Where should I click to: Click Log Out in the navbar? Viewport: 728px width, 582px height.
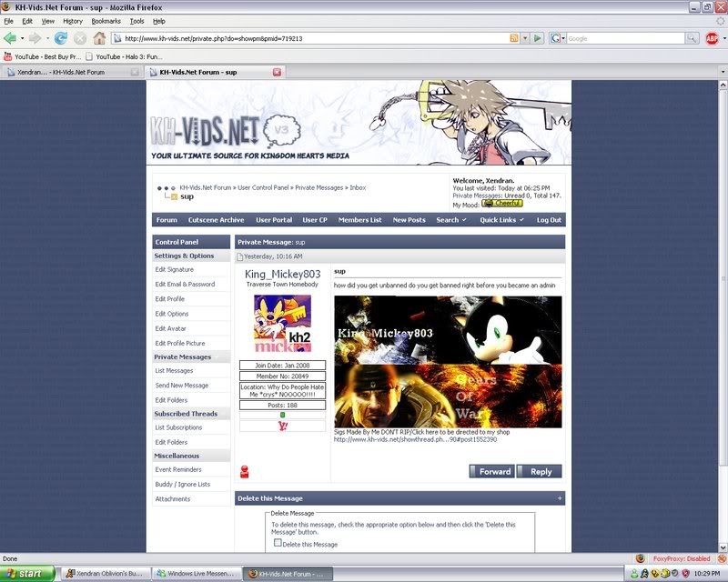pyautogui.click(x=549, y=220)
